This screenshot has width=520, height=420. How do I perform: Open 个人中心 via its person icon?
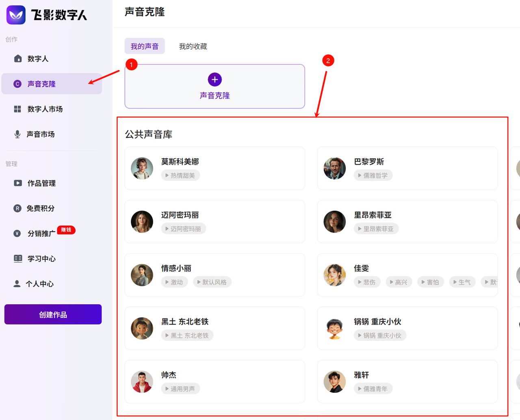17,284
